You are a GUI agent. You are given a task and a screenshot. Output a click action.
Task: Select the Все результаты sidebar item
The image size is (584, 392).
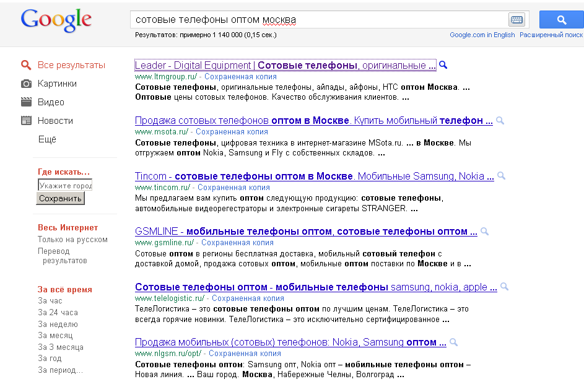click(x=71, y=65)
